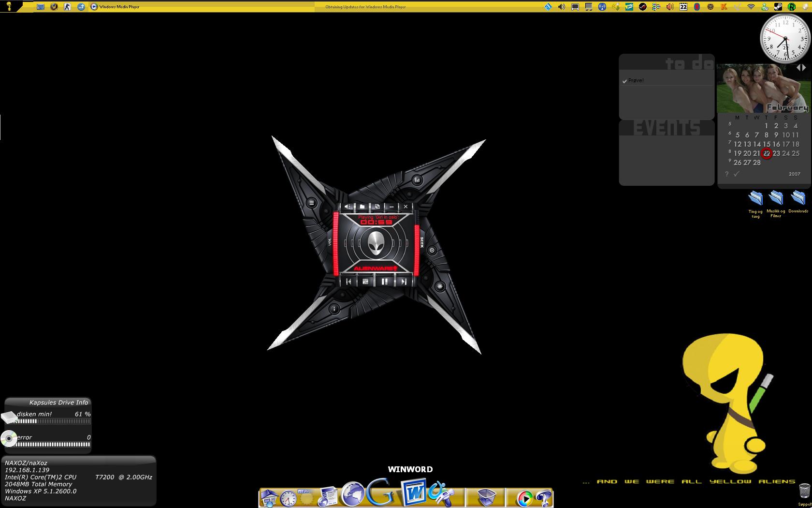Stop playback in the Alienware player
The image size is (812, 508).
(x=366, y=281)
